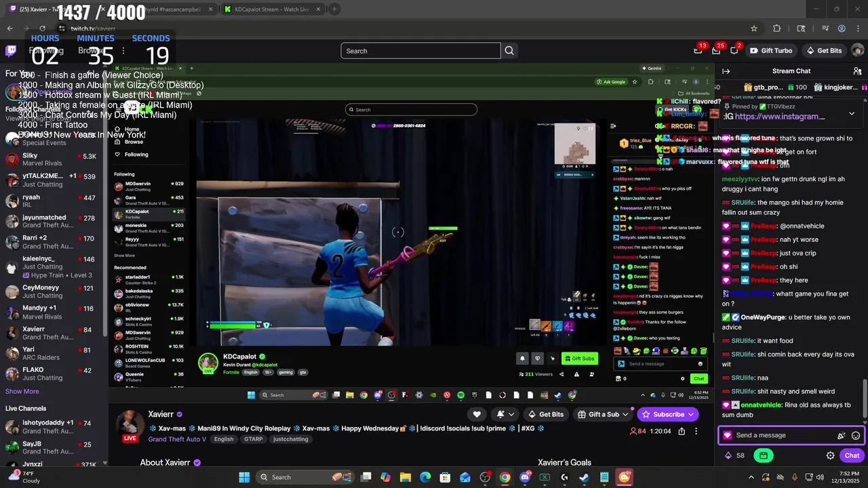This screenshot has height=488, width=868.
Task: Expand Show More followed channels
Action: tap(22, 392)
